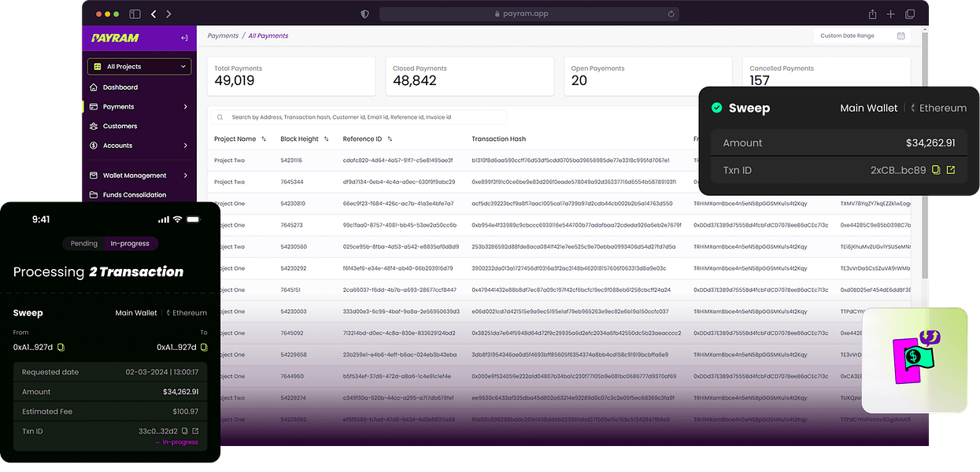The height and width of the screenshot is (472, 980).
Task: Sort table by Project Name arrows
Action: (x=264, y=139)
